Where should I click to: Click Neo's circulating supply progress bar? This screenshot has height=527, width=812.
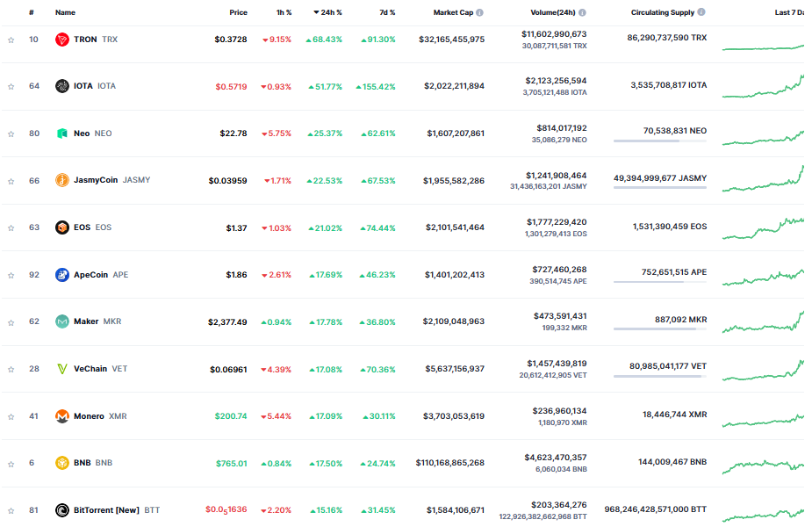click(x=660, y=141)
